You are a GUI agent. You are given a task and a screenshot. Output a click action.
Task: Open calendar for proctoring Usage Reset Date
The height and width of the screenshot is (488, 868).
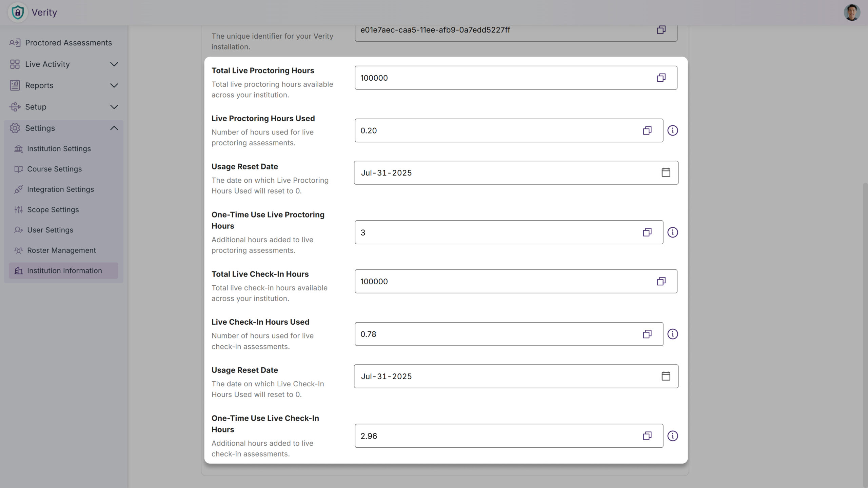pos(666,172)
